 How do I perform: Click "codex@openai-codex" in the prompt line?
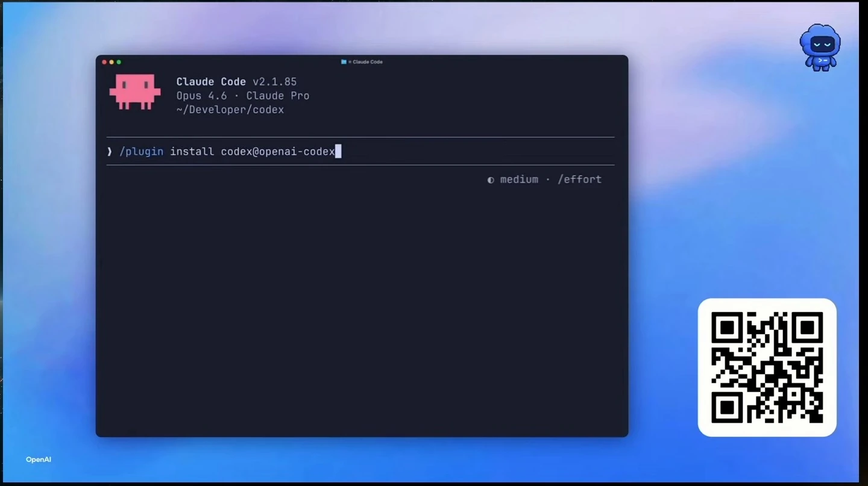pyautogui.click(x=278, y=152)
